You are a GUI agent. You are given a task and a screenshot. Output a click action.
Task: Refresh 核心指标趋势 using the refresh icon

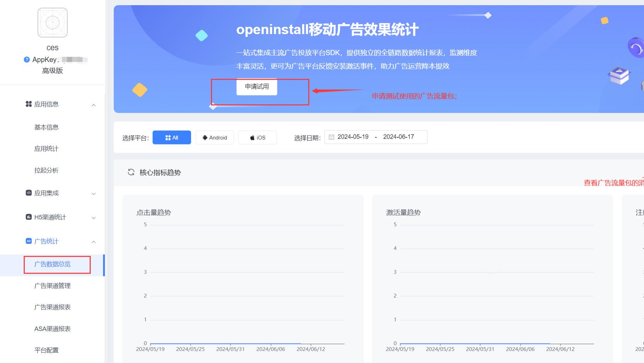click(131, 172)
